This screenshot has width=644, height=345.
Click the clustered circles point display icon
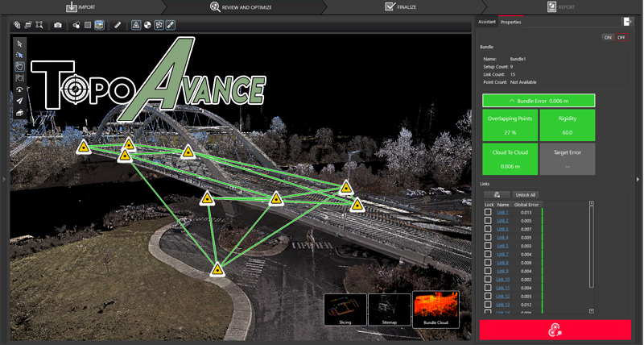coord(76,25)
